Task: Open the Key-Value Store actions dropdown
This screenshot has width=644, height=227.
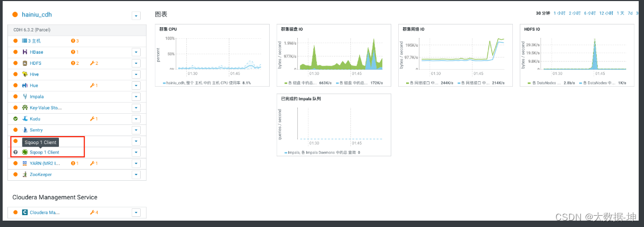Action: click(136, 108)
